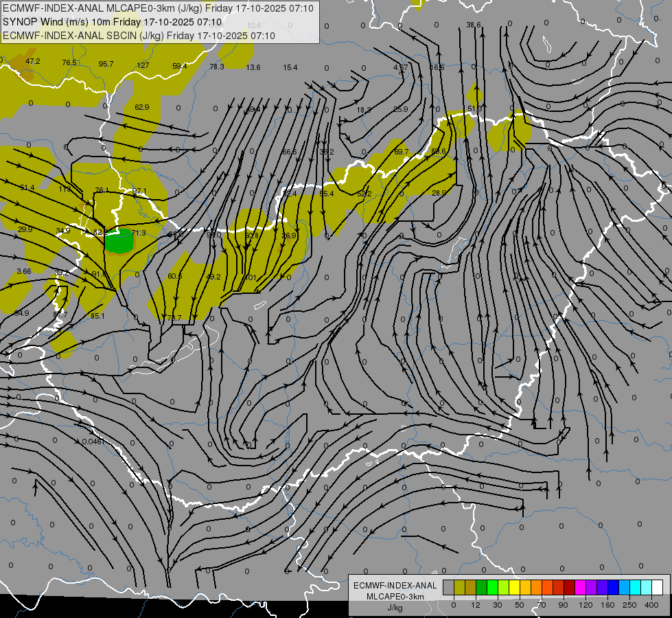Click map value 69.7
The width and height of the screenshot is (672, 618).
pyautogui.click(x=401, y=152)
